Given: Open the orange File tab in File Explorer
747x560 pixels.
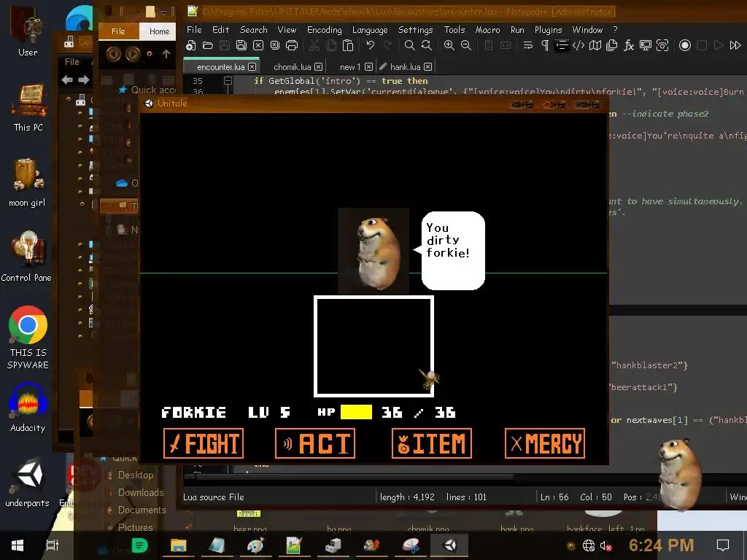Looking at the screenshot, I should [119, 31].
